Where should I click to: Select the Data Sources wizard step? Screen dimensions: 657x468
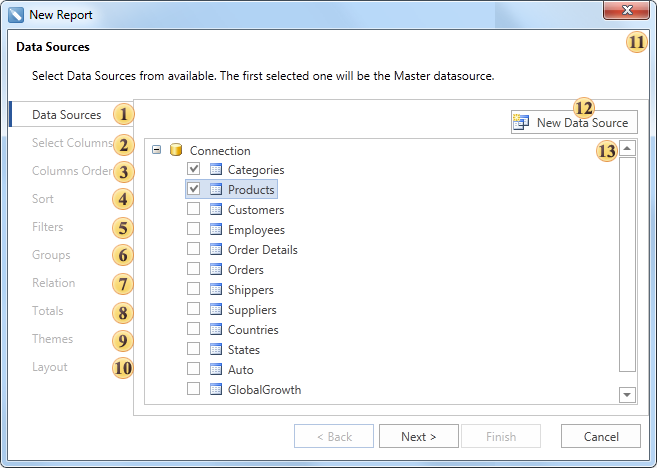66,115
